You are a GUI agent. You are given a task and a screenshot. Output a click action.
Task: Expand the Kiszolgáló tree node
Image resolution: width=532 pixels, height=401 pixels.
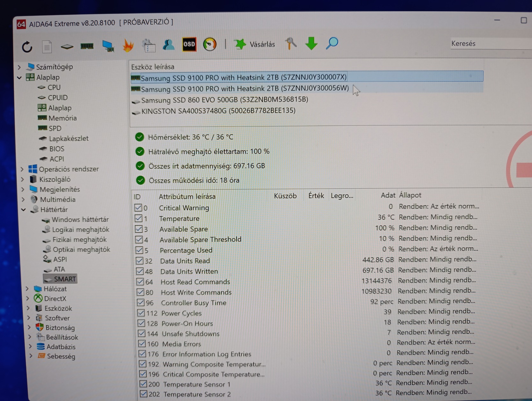click(23, 179)
